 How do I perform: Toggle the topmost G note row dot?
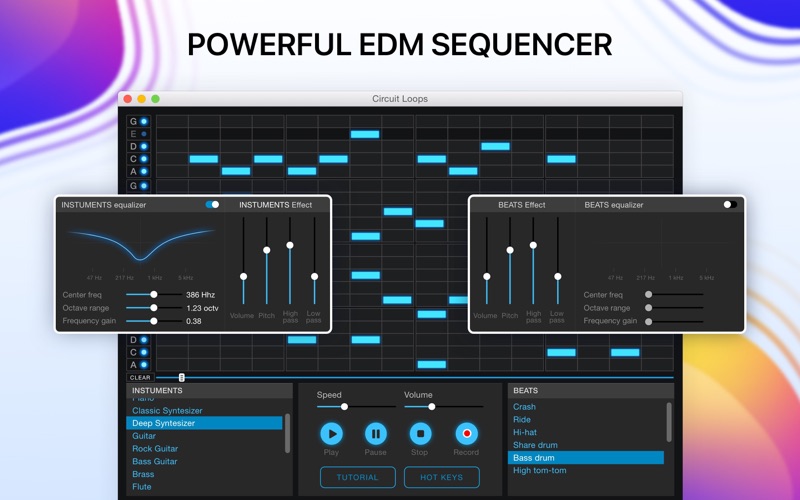click(144, 121)
